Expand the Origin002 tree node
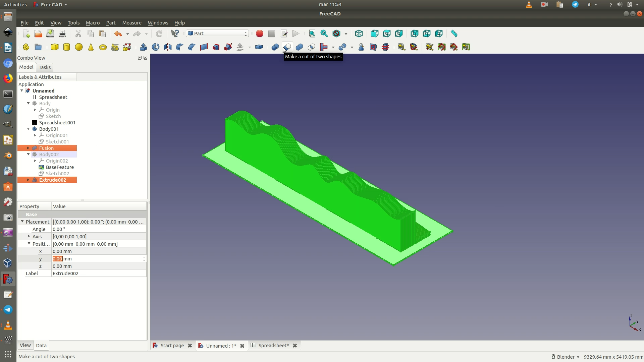Image resolution: width=644 pixels, height=362 pixels. pyautogui.click(x=35, y=161)
